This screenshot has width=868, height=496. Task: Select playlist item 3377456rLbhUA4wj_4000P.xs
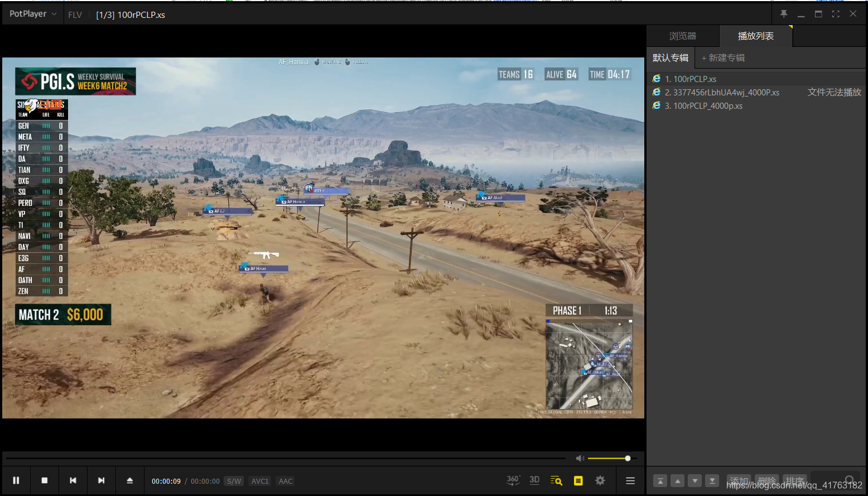click(x=757, y=92)
